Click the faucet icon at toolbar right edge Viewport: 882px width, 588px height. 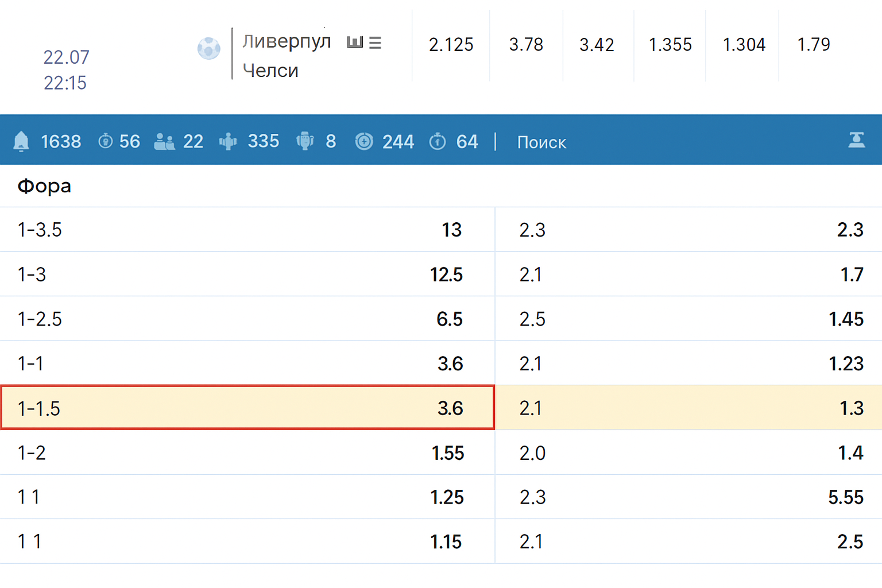(857, 140)
